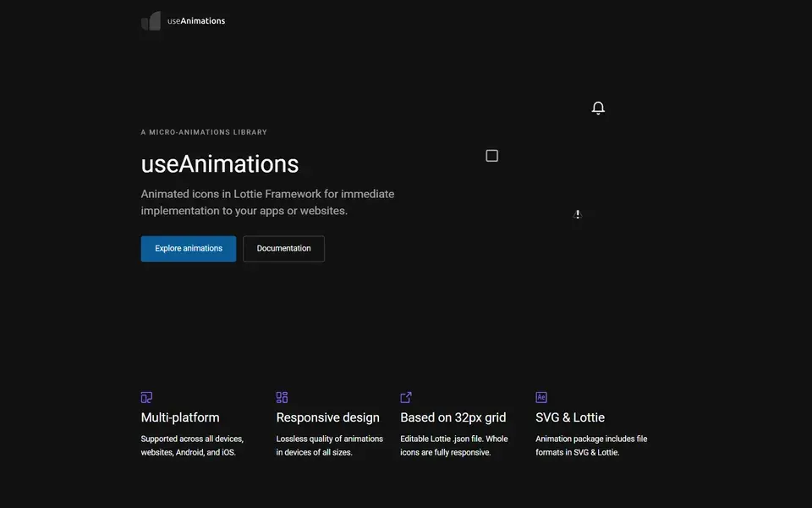Open Explore animations
Image resolution: width=812 pixels, height=508 pixels.
tap(189, 249)
